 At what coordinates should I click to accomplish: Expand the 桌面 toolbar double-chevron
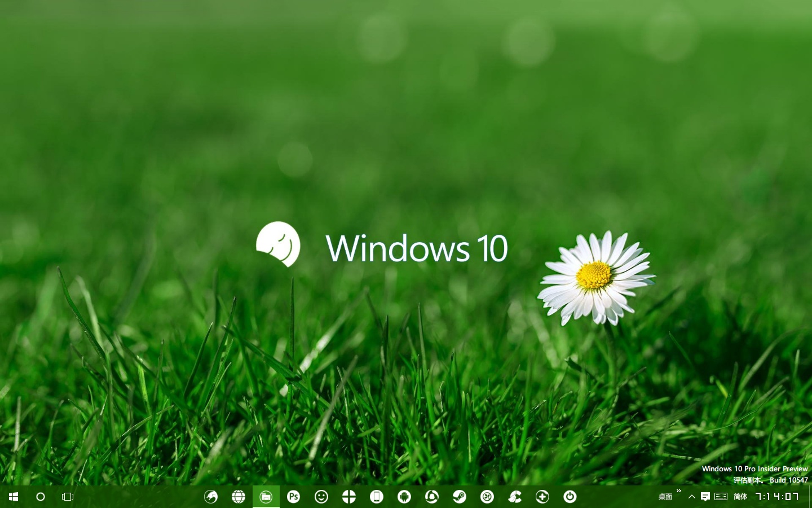[679, 491]
